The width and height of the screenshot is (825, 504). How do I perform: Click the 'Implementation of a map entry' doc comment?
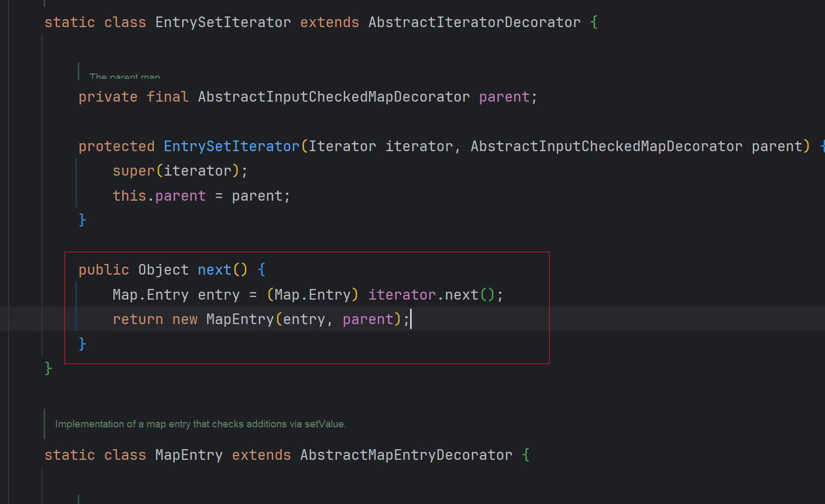click(200, 424)
